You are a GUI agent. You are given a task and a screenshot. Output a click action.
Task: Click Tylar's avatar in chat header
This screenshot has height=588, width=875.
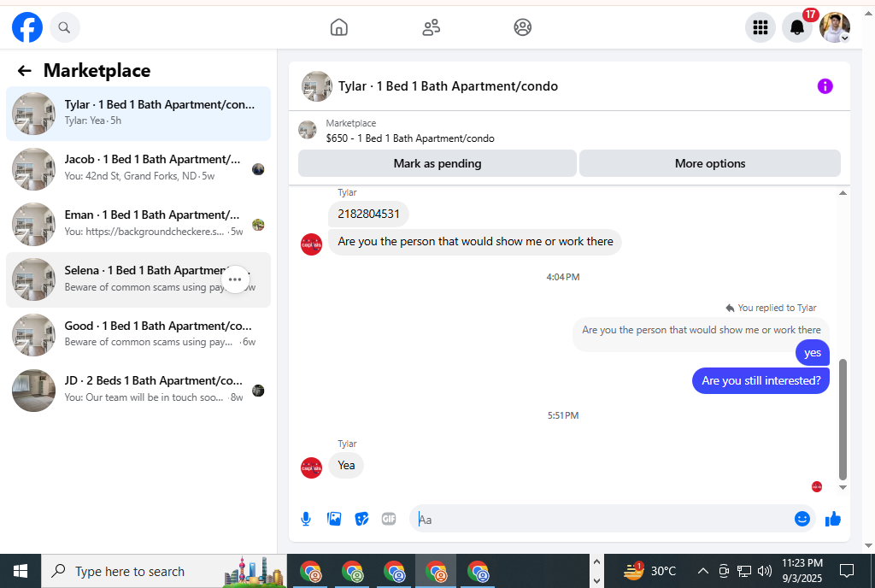click(317, 86)
